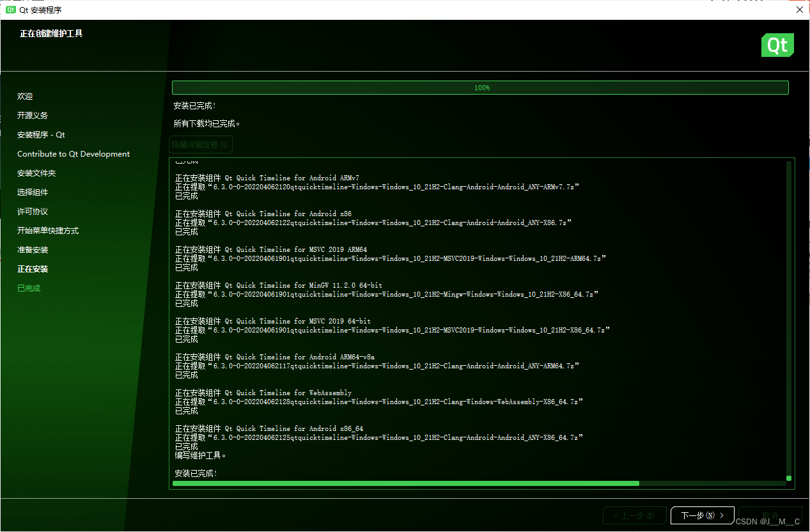Click the log line for MinGW 11.2.0 64-bit
This screenshot has width=810, height=532.
click(279, 286)
